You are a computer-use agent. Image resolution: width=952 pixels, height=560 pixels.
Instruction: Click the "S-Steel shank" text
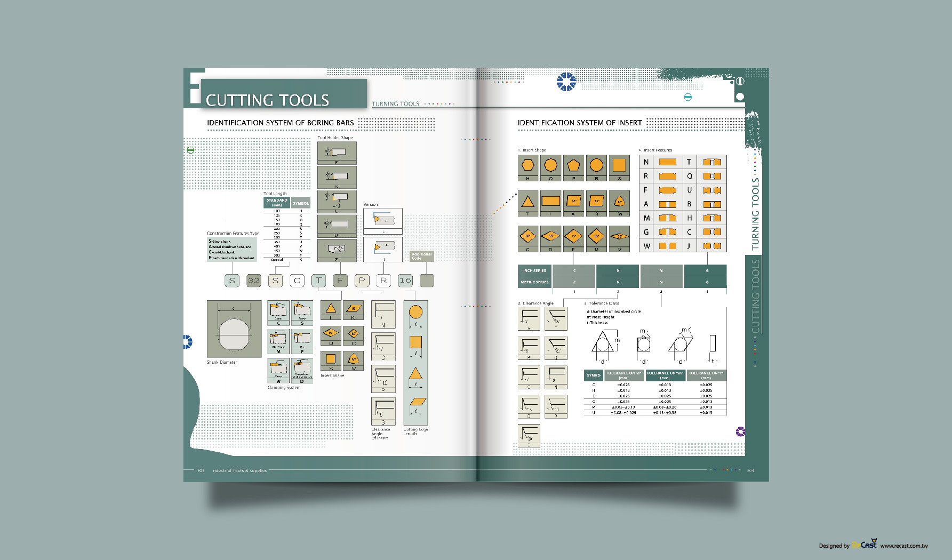point(220,241)
